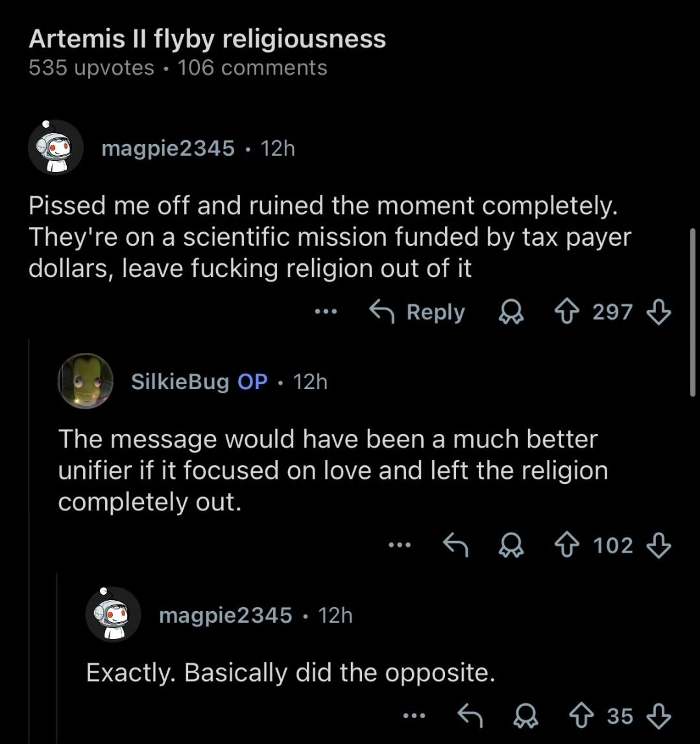Open more options on SilkieBug's comment

point(400,545)
